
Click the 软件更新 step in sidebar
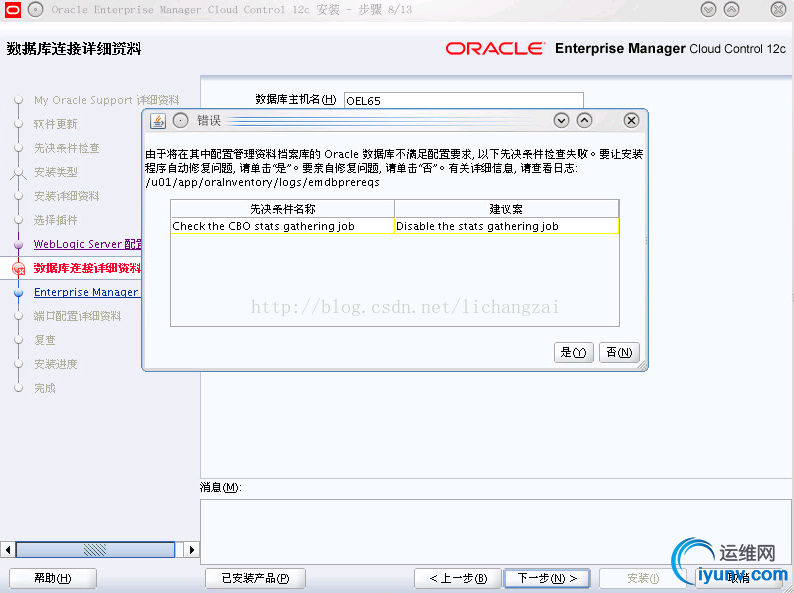[x=56, y=124]
